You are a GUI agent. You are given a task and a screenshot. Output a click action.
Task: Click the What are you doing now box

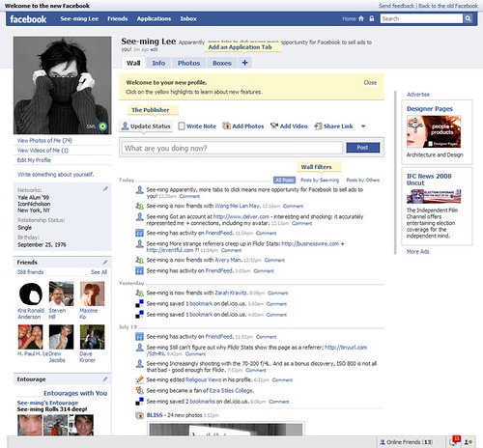232,148
